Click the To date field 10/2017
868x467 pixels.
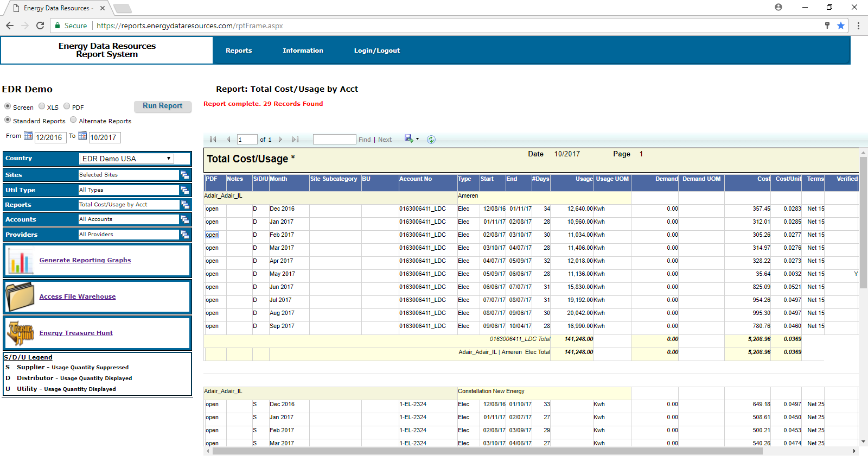coord(105,137)
